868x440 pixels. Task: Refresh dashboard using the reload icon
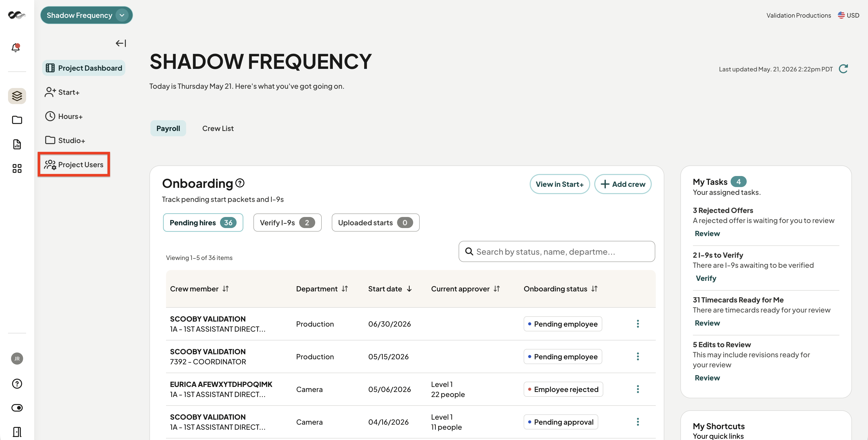tap(843, 69)
